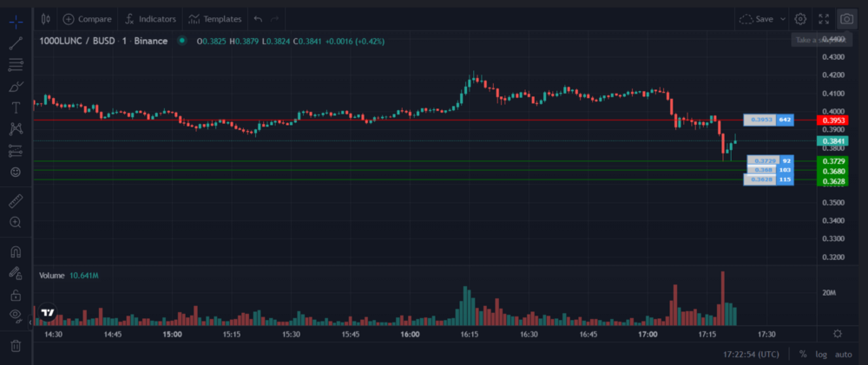The width and height of the screenshot is (868, 365).
Task: Open the Fibonacci and pitchfork tools
Action: coord(16,65)
